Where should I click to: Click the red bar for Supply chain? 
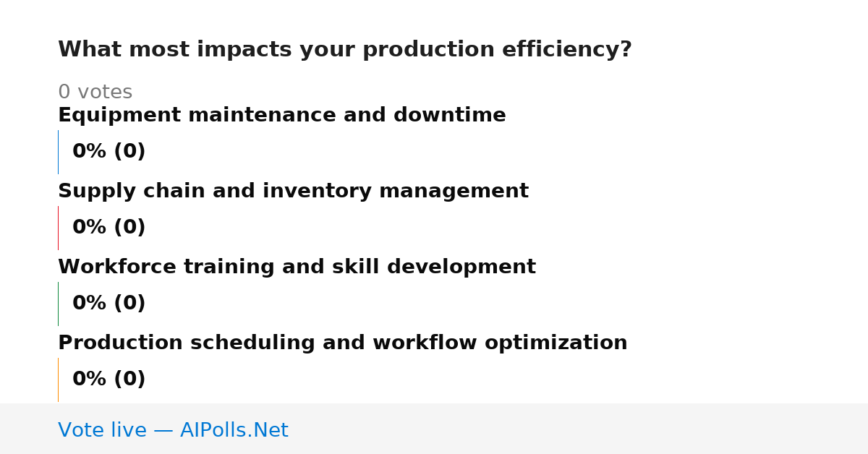58,228
